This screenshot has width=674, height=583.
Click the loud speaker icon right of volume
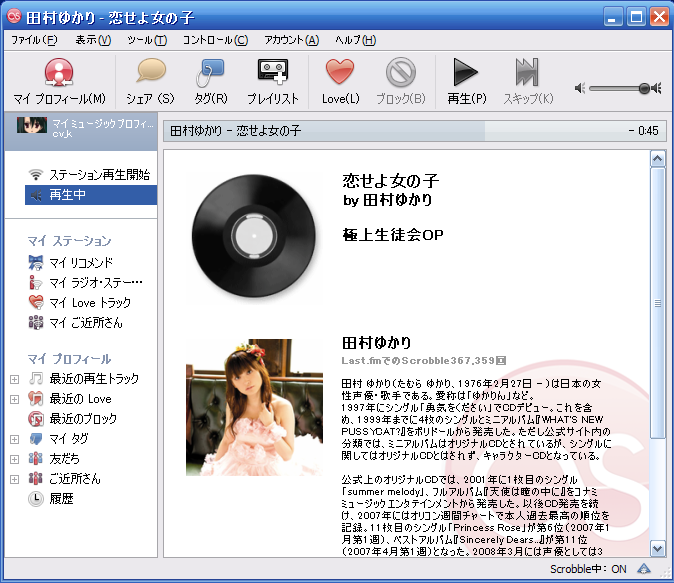click(656, 89)
